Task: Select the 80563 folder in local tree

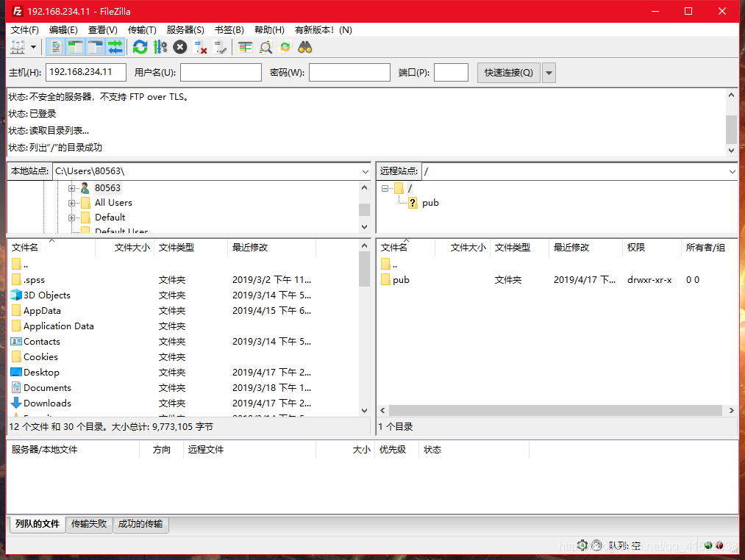Action: [107, 188]
